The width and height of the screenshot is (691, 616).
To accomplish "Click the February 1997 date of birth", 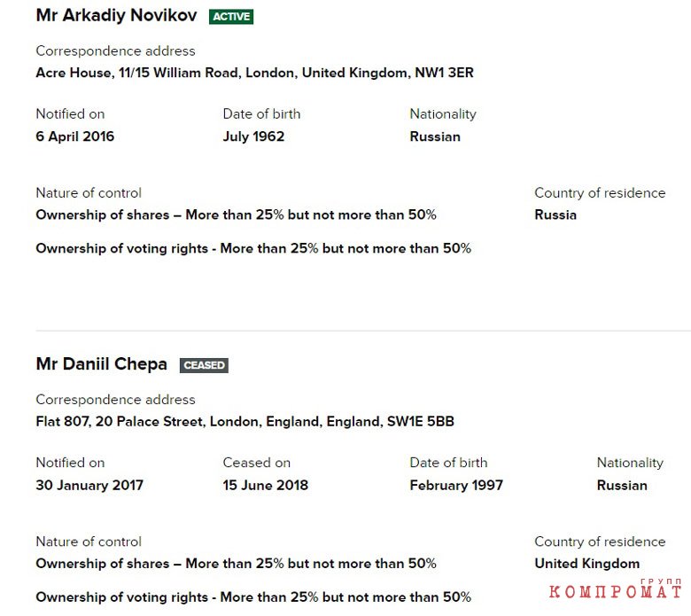I will coord(456,486).
